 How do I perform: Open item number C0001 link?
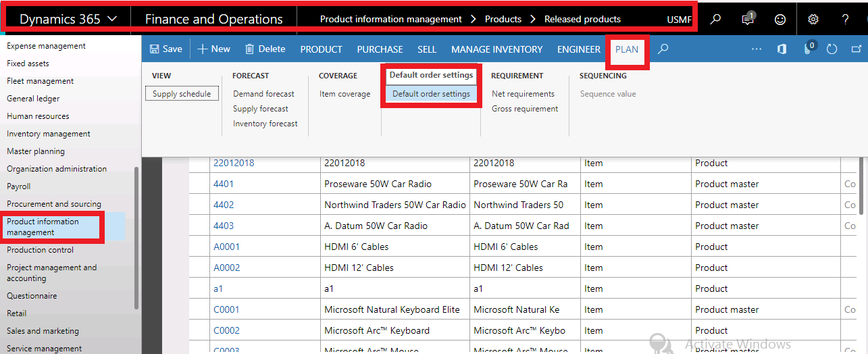(226, 309)
